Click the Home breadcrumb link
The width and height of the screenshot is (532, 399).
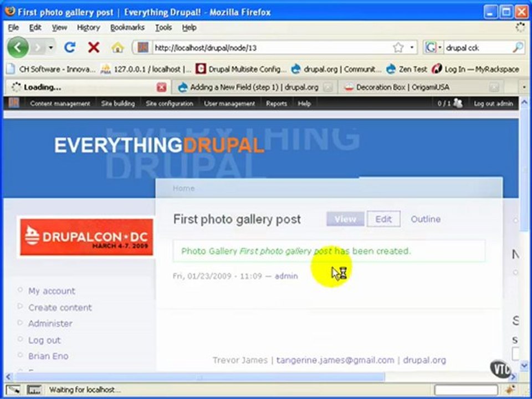pos(183,188)
